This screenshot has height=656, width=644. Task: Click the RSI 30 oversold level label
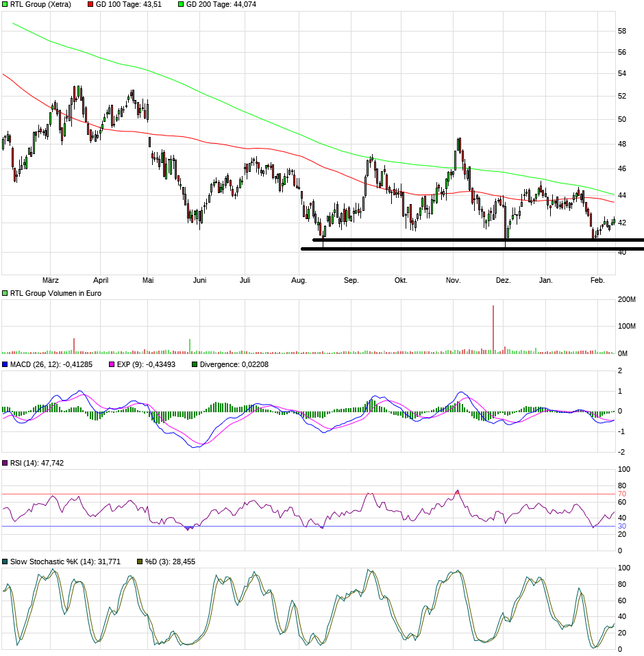622,526
